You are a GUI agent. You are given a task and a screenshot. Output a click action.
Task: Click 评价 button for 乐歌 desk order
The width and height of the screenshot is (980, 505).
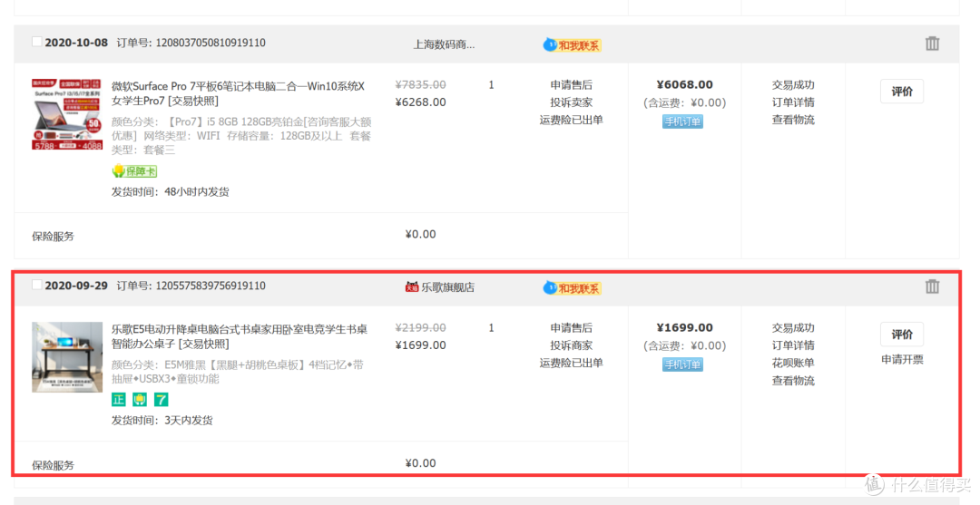tap(902, 335)
